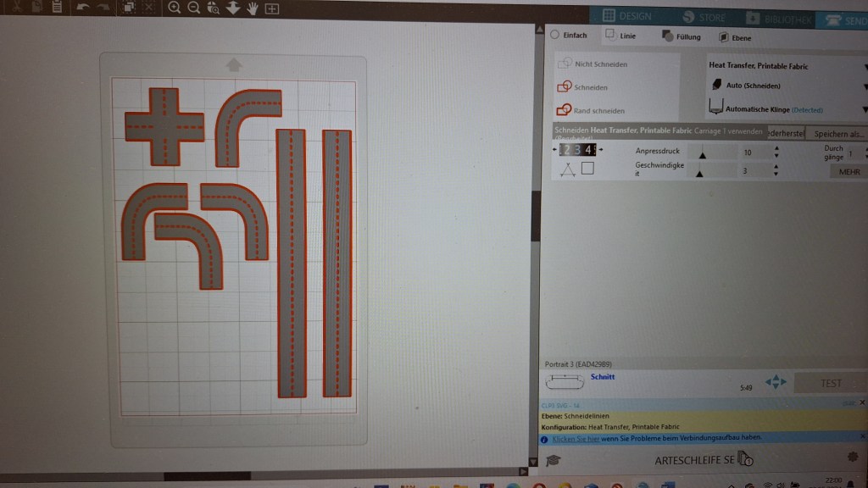Image resolution: width=868 pixels, height=488 pixels.
Task: Click the Zoom In magnifier icon
Action: tap(174, 8)
